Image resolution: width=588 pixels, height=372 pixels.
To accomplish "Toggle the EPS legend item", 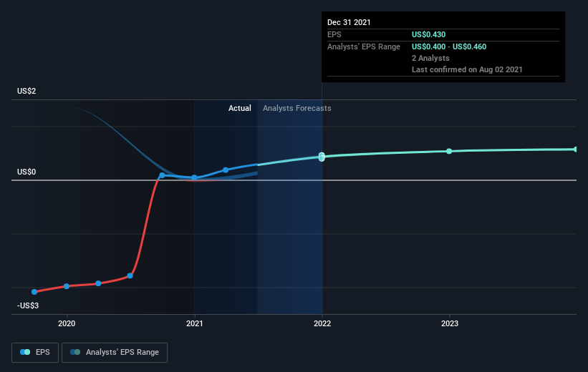I will 35,352.
